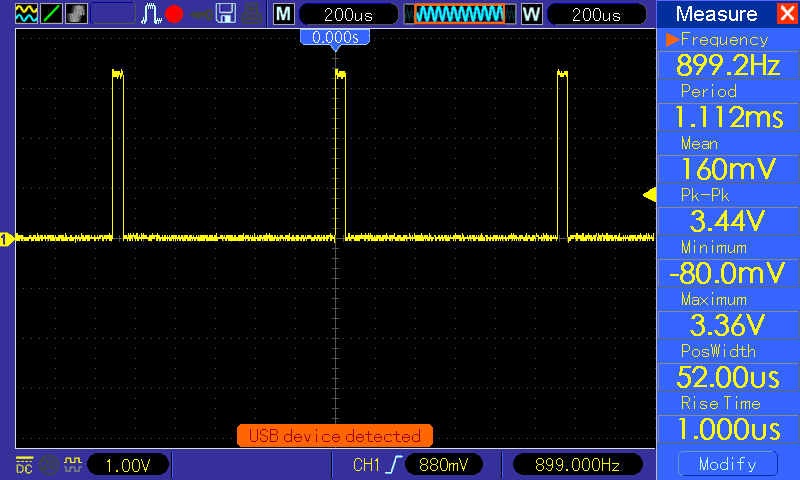Image resolution: width=800 pixels, height=480 pixels.
Task: Toggle the M main timebase indicator
Action: coord(284,14)
